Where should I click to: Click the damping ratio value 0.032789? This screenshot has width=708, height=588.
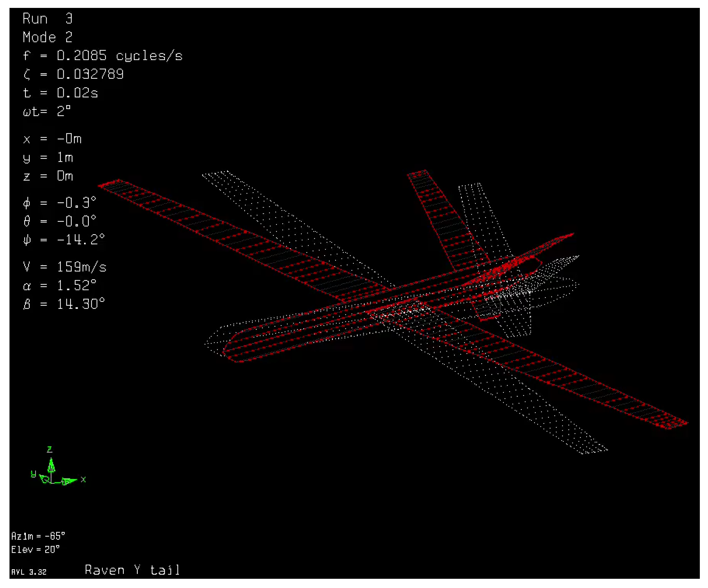click(x=90, y=74)
